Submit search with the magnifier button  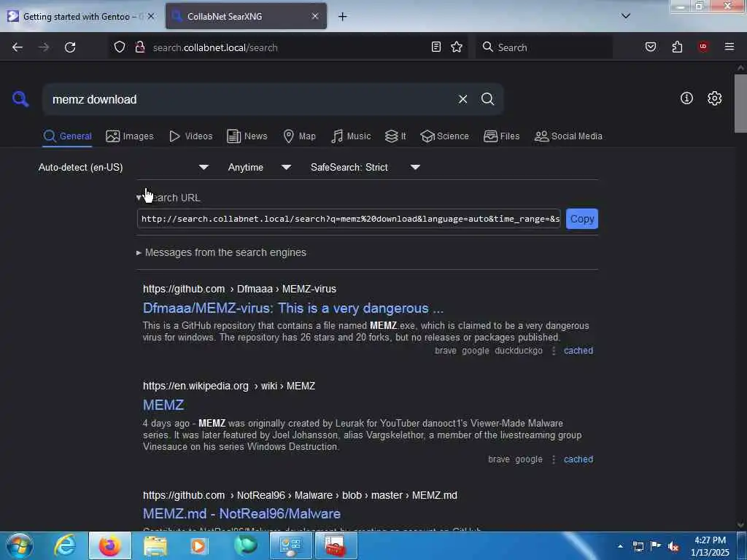click(x=487, y=99)
